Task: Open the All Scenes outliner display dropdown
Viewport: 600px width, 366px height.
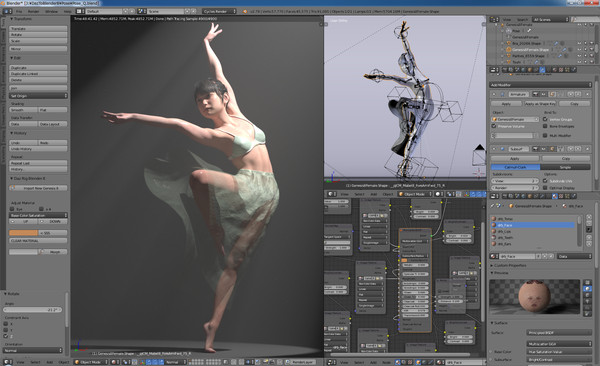Action: tap(550, 19)
